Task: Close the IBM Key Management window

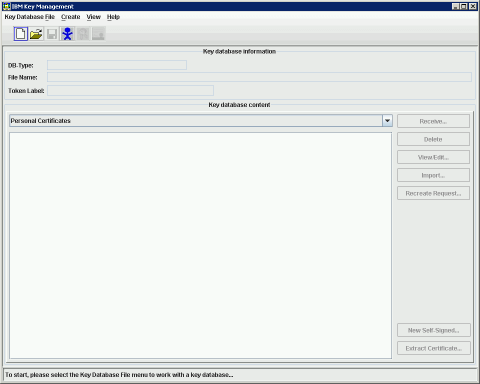Action: pyautogui.click(x=473, y=6)
